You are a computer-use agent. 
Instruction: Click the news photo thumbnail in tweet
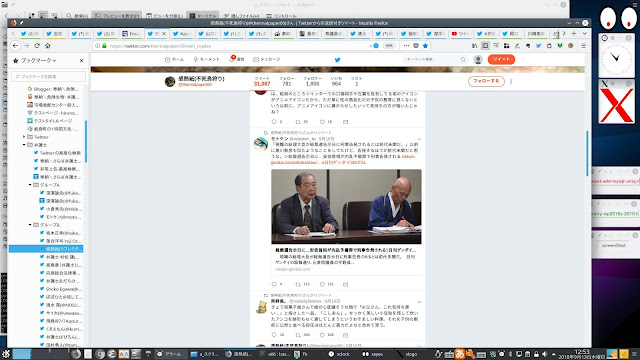[x=346, y=207]
